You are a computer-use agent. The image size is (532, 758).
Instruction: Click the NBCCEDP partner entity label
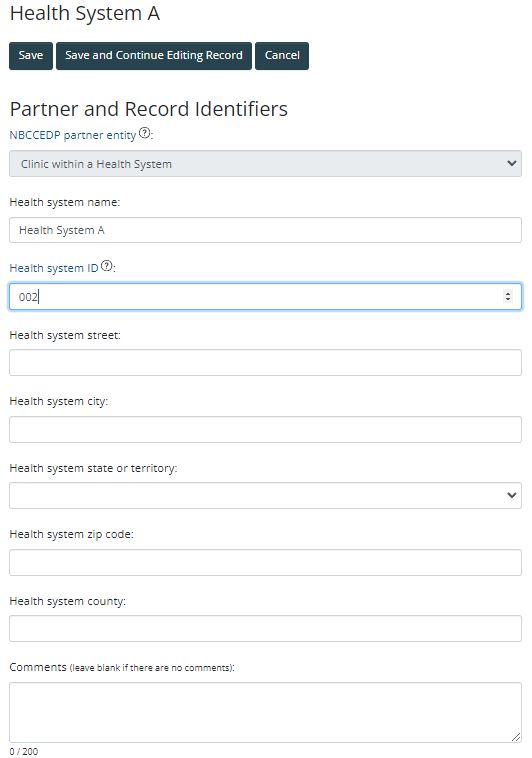click(73, 135)
